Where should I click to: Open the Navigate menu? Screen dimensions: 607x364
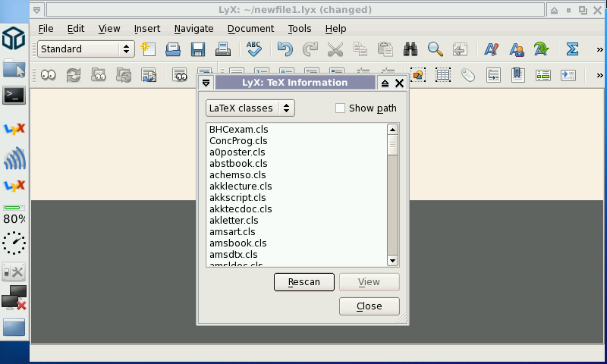click(x=193, y=29)
